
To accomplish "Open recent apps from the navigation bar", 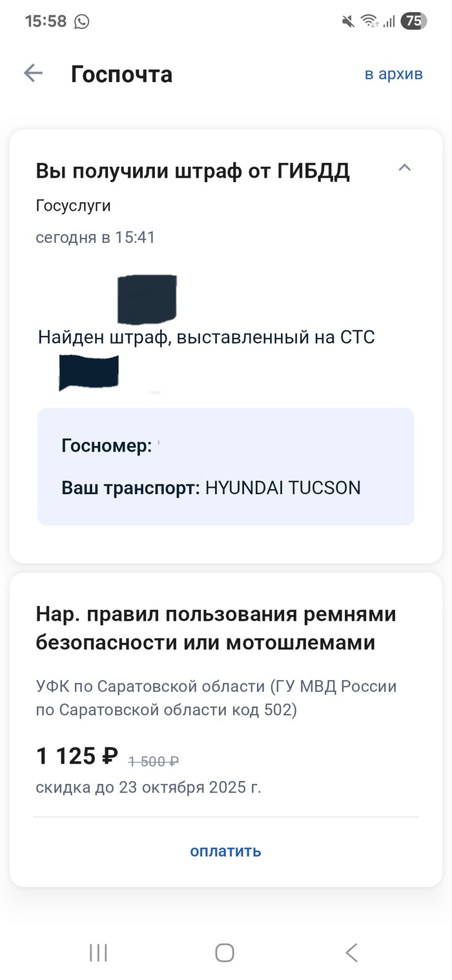I will tap(97, 952).
